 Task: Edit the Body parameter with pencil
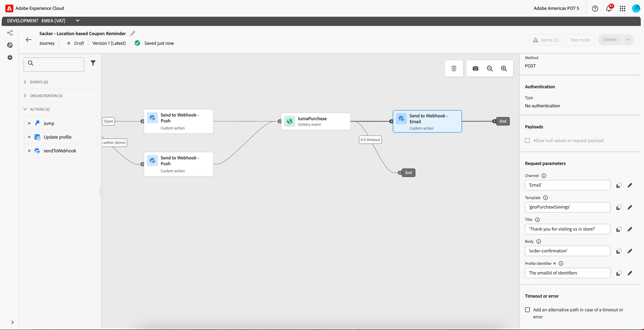point(630,251)
